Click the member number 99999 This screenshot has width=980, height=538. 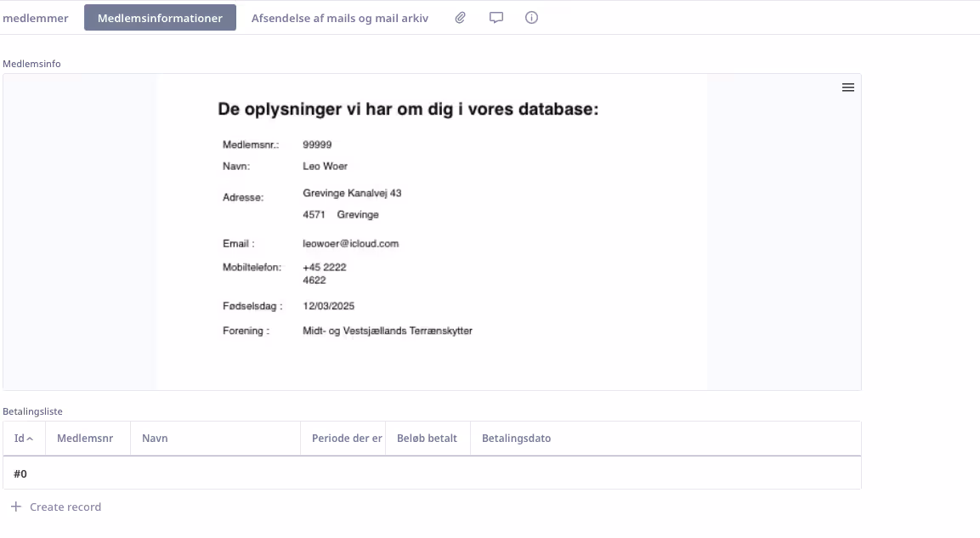317,144
